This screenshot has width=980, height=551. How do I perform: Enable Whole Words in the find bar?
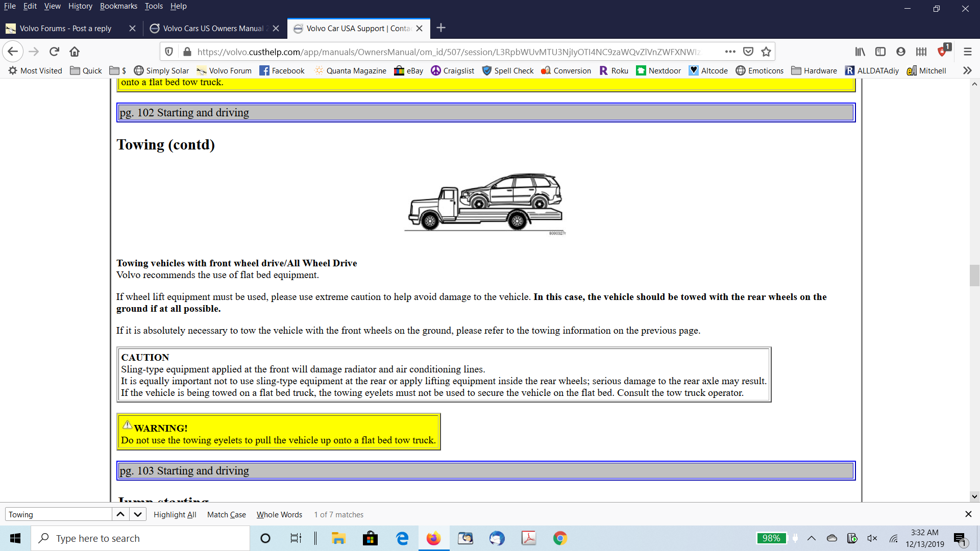point(279,514)
